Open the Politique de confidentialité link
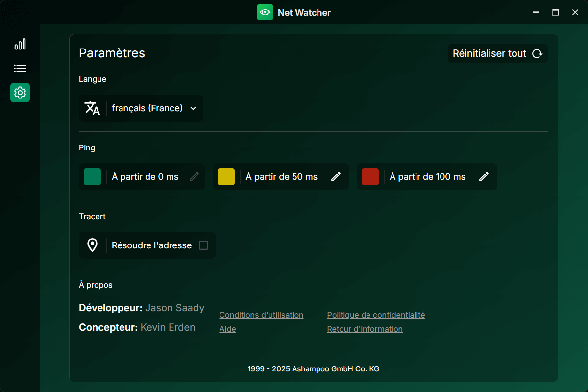This screenshot has height=392, width=588. (x=376, y=315)
